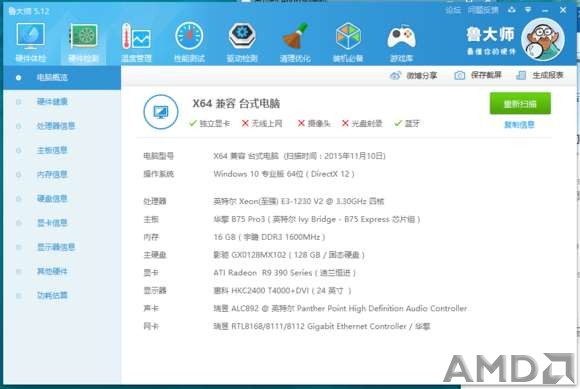Open the 驱动检测 driver detection icon

coord(242,36)
